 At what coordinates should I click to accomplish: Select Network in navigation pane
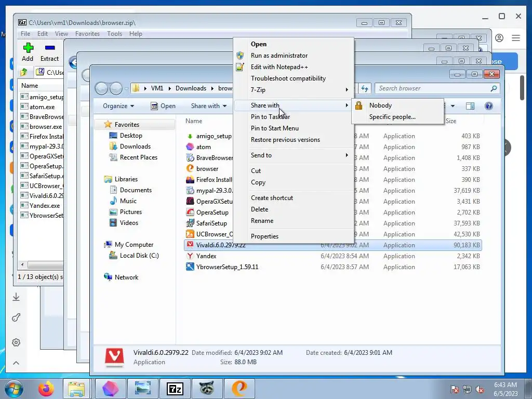(127, 277)
